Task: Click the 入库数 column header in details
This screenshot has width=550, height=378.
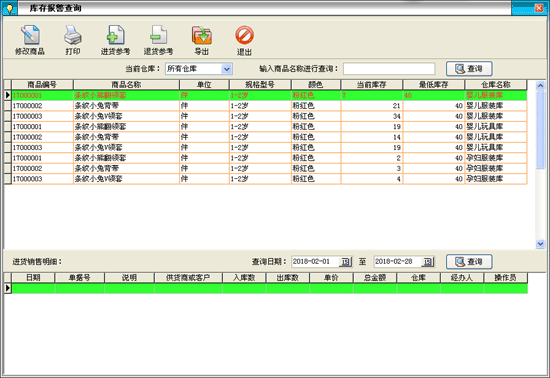Action: (x=244, y=278)
